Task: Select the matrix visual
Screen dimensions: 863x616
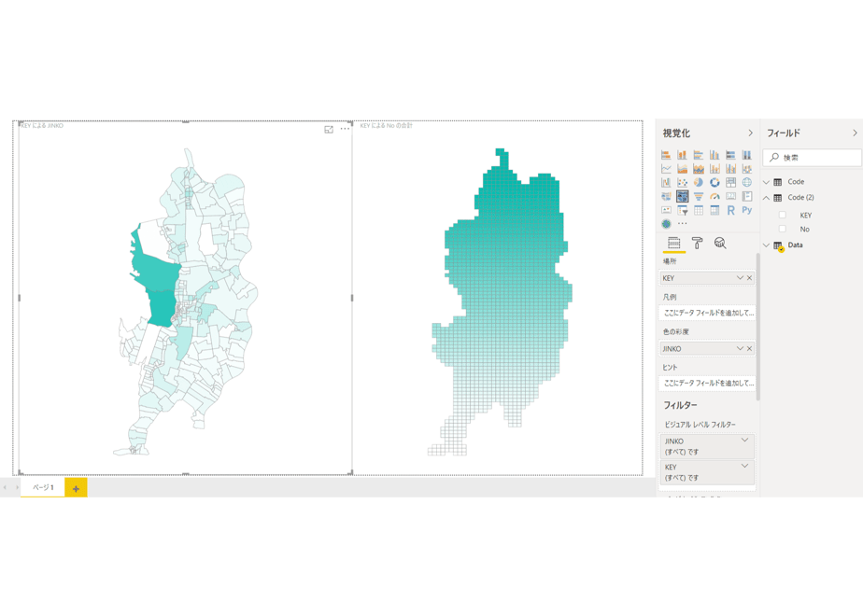Action: tap(714, 210)
